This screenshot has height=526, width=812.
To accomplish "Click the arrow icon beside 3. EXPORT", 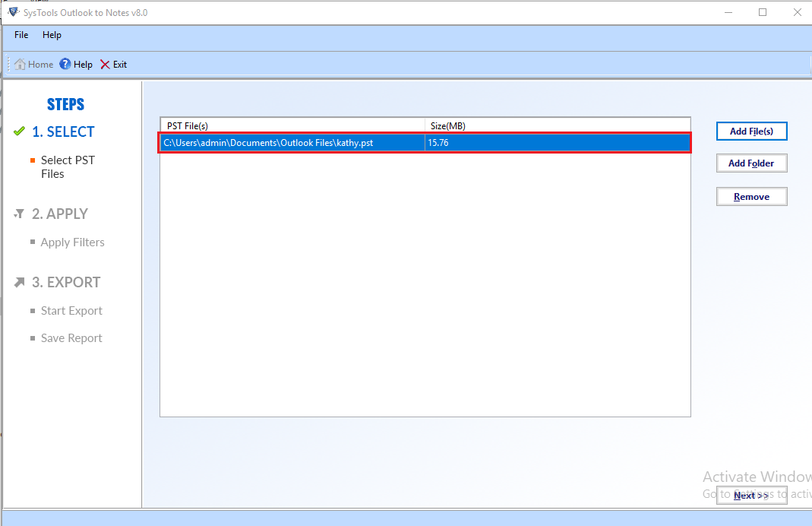I will point(19,282).
